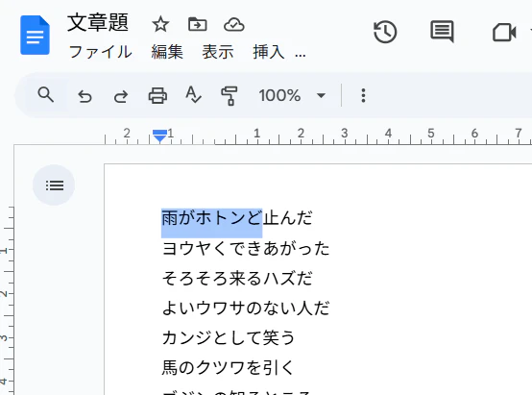The height and width of the screenshot is (395, 532).
Task: Check the cloud save status icon
Action: pyautogui.click(x=234, y=25)
